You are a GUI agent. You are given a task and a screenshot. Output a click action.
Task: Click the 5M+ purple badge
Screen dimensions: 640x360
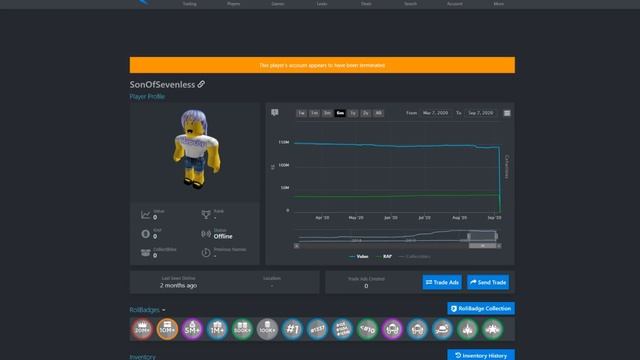(192, 329)
